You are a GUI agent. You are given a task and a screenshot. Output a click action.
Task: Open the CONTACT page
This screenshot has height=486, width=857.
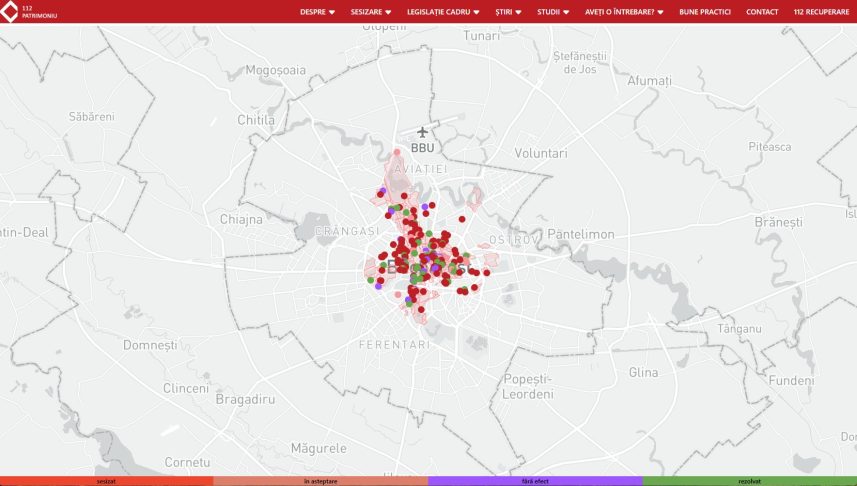762,11
